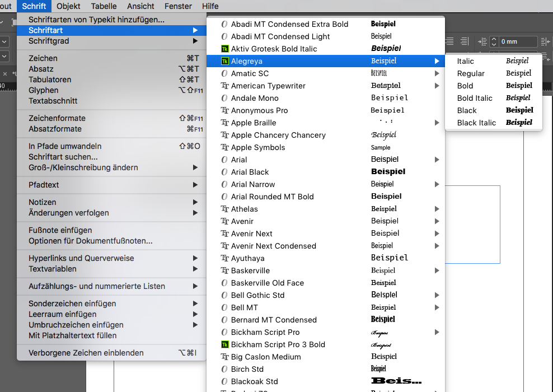The width and height of the screenshot is (553, 392).
Task: Click TrueType icon beside Apple Chancery
Action: pyautogui.click(x=224, y=135)
